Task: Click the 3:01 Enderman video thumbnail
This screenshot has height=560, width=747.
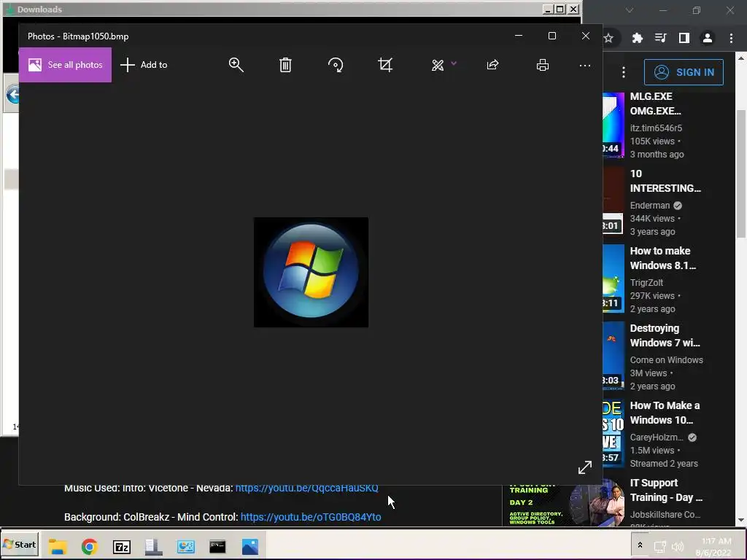Action: 614,202
